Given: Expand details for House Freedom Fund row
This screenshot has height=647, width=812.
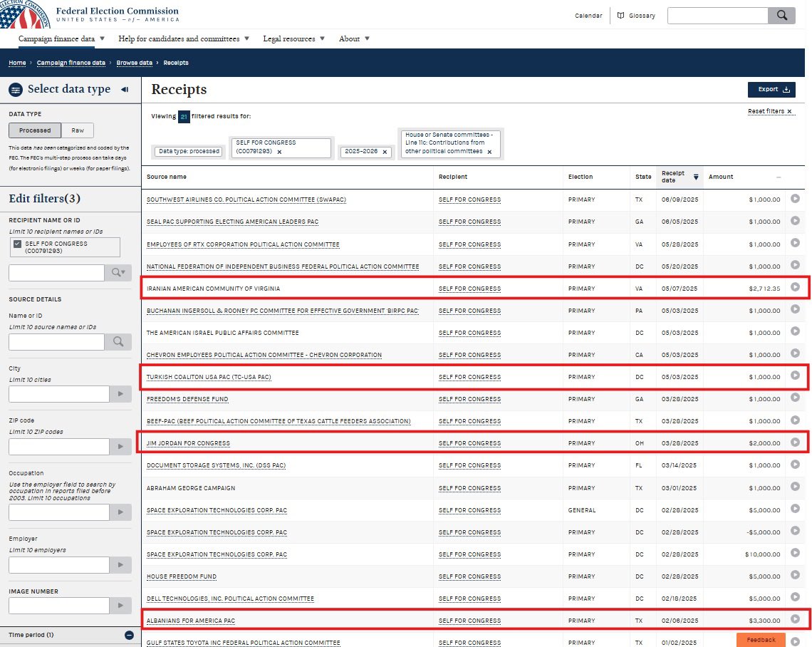Looking at the screenshot, I should click(x=795, y=575).
